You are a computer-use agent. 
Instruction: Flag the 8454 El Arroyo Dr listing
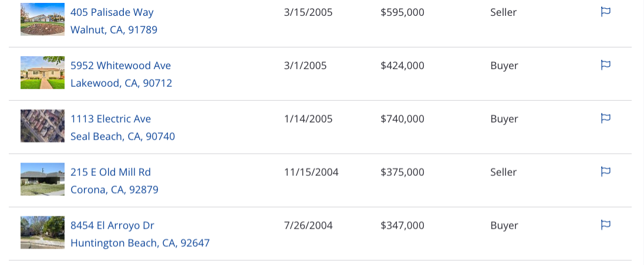(605, 225)
